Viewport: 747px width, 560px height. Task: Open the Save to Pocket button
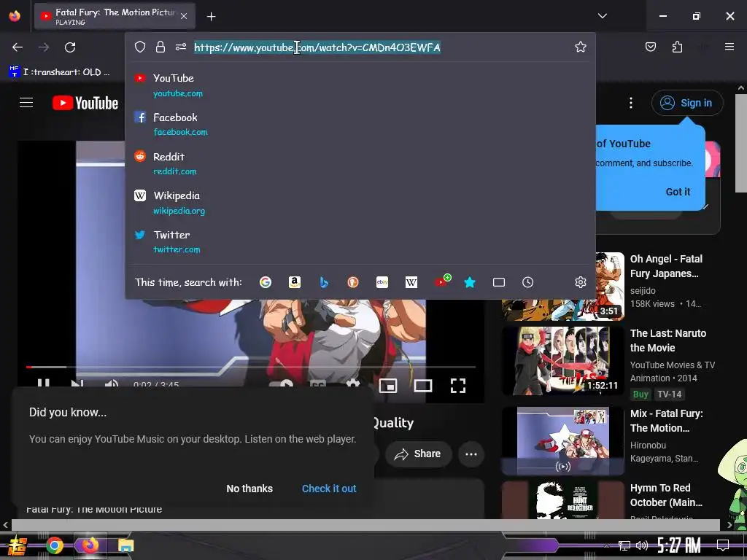point(650,47)
